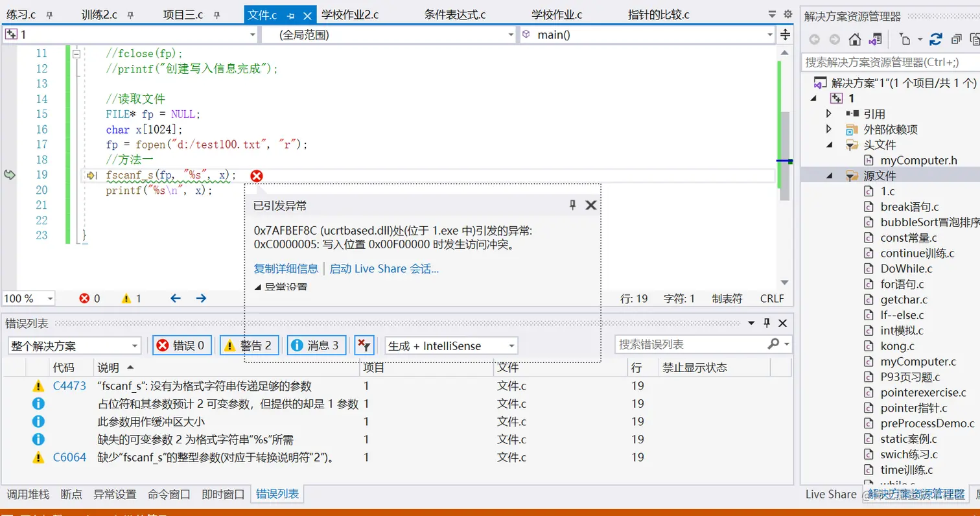This screenshot has width=980, height=516.
Task: Expand the 外部依赖项 node
Action: pyautogui.click(x=830, y=129)
